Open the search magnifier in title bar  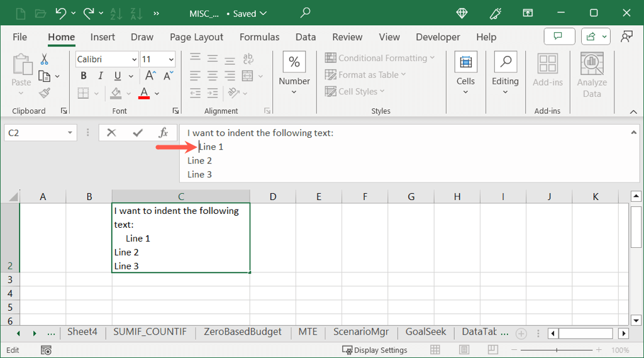pos(305,13)
